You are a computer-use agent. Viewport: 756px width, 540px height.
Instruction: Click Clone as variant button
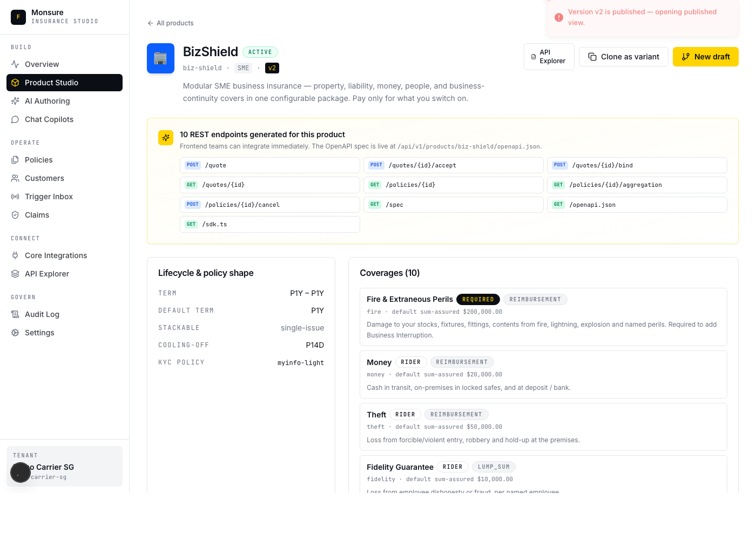623,57
